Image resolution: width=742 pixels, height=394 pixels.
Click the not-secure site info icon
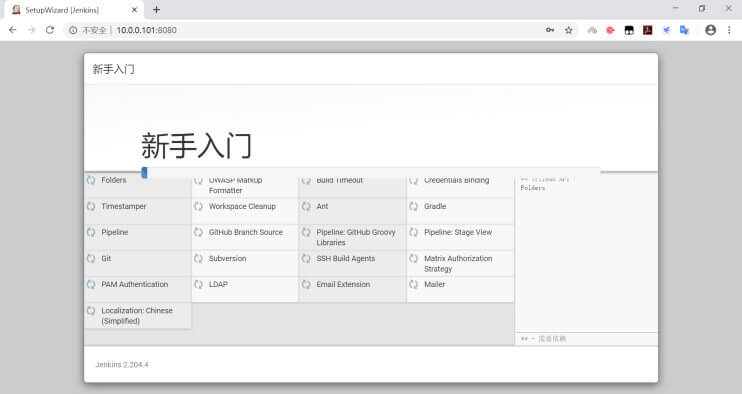pos(73,30)
